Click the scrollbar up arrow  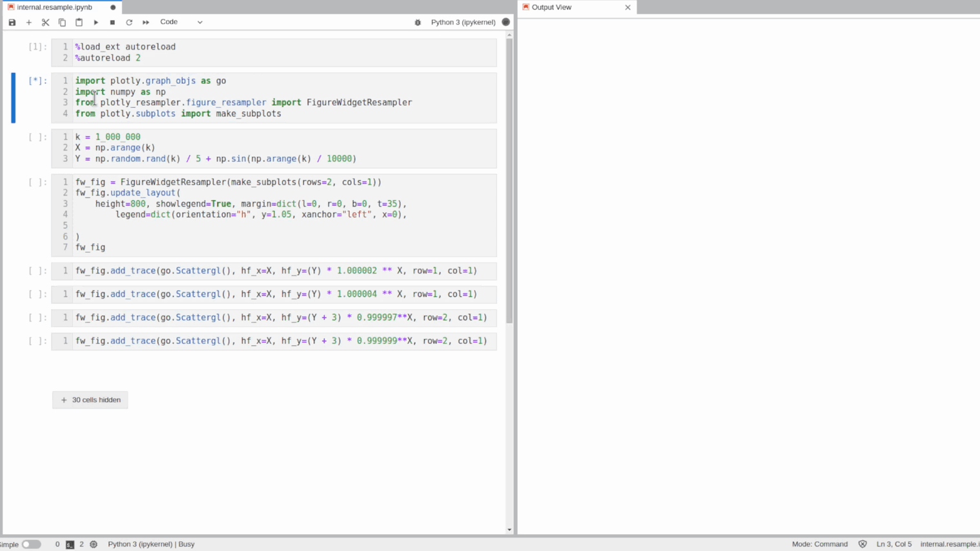click(x=509, y=35)
